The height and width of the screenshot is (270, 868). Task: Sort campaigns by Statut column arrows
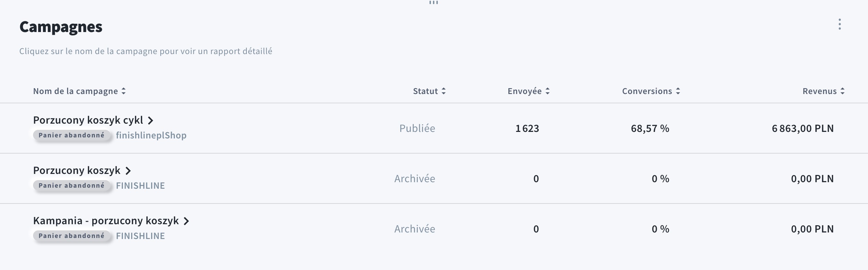[444, 91]
